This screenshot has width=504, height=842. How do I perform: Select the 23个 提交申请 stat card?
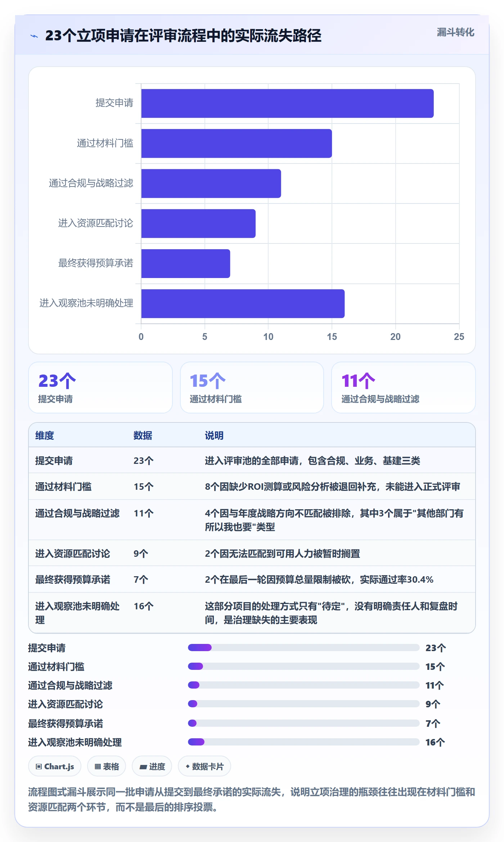(x=100, y=388)
